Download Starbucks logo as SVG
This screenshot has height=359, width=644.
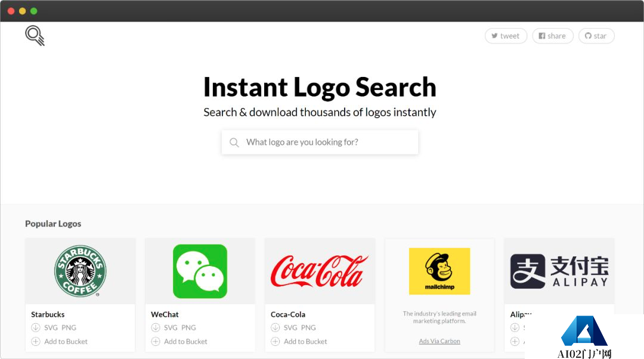tap(51, 327)
